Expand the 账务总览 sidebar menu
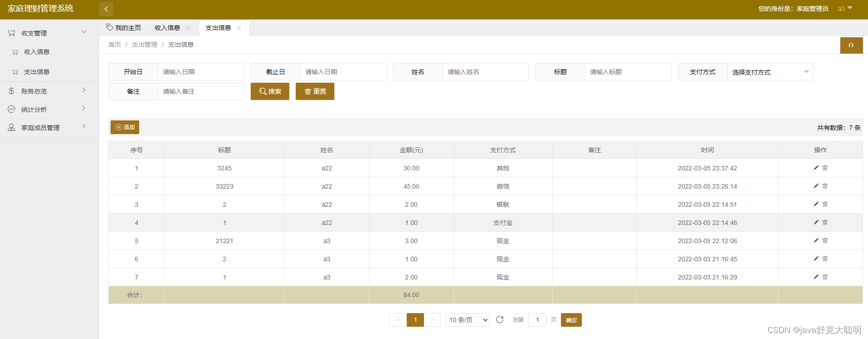Viewport: 868px width, 339px height. click(49, 91)
